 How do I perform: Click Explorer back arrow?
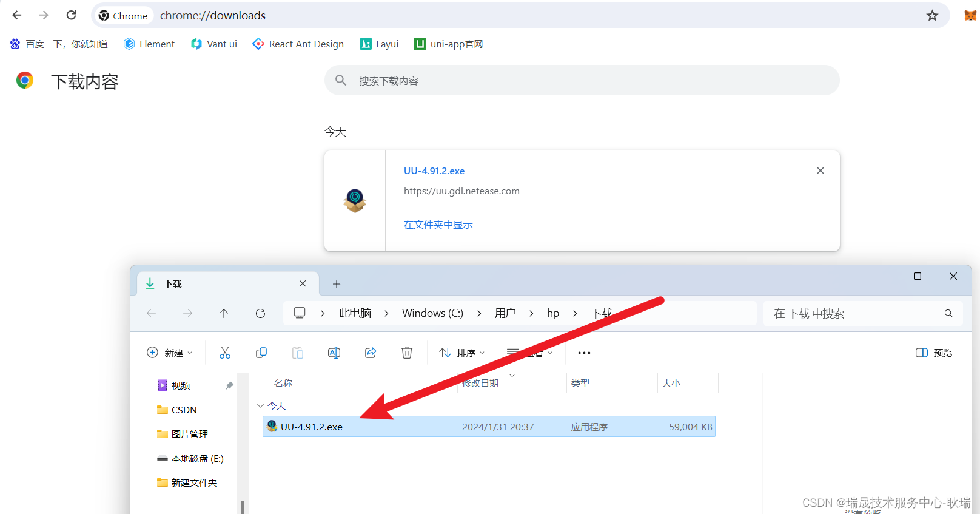(x=152, y=313)
